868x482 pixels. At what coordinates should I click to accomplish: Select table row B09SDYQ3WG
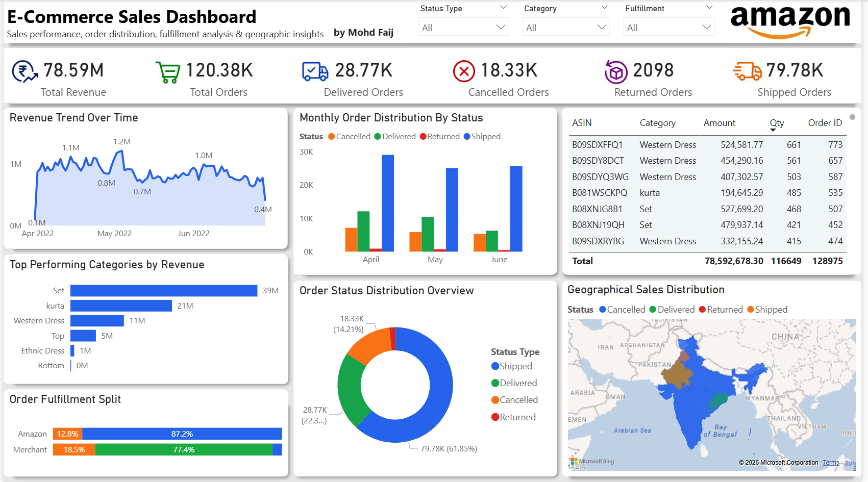[707, 177]
